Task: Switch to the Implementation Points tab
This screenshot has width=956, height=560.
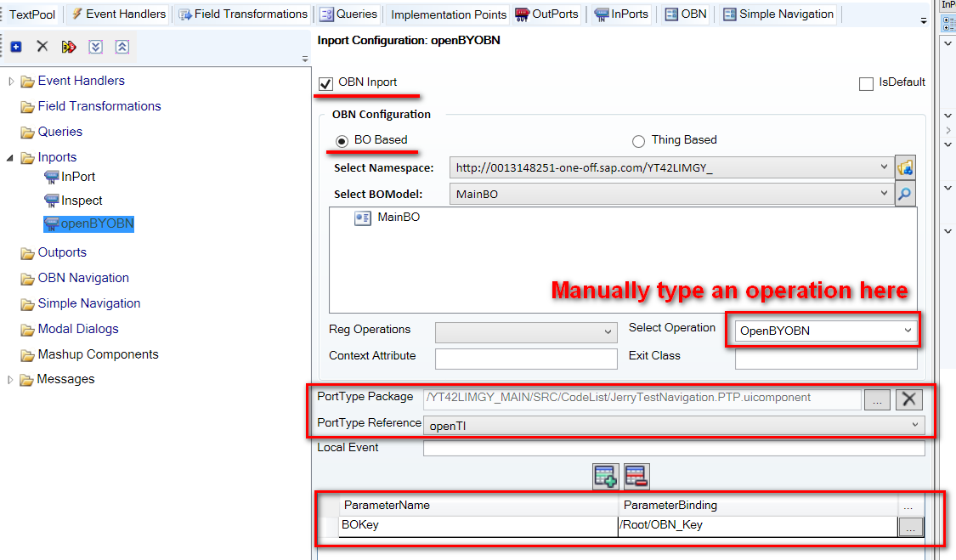Action: pyautogui.click(x=449, y=14)
